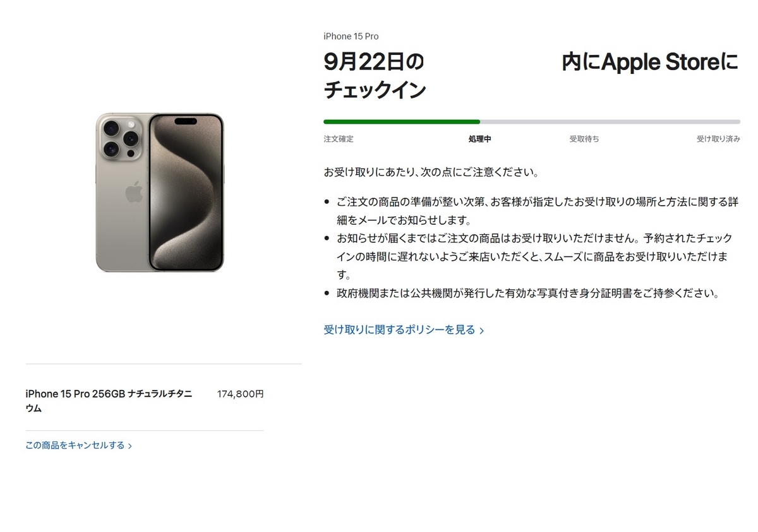
Task: Click the 174,800円 price
Action: coord(240,394)
